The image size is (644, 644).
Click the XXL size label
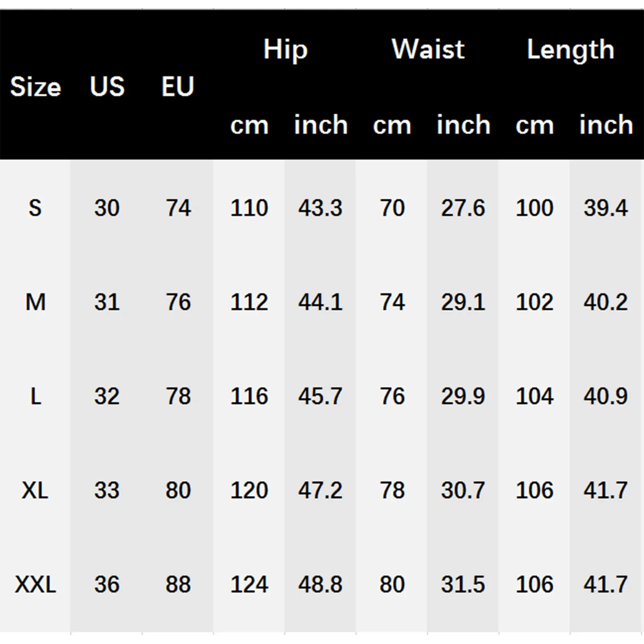coord(35,584)
